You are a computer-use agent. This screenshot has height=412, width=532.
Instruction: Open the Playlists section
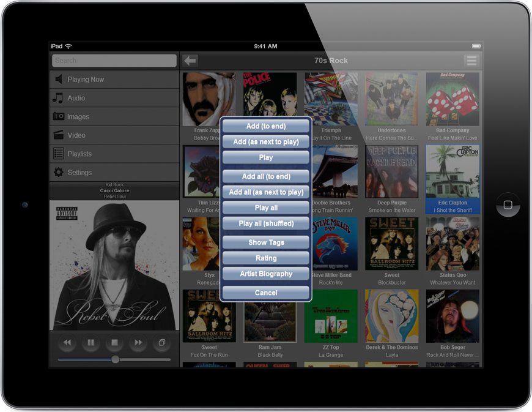pyautogui.click(x=114, y=154)
